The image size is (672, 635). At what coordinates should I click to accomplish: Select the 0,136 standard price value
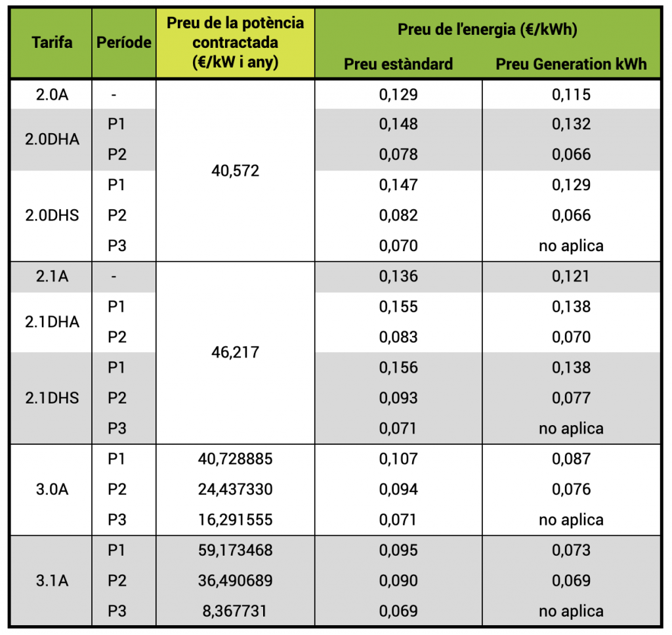(398, 276)
